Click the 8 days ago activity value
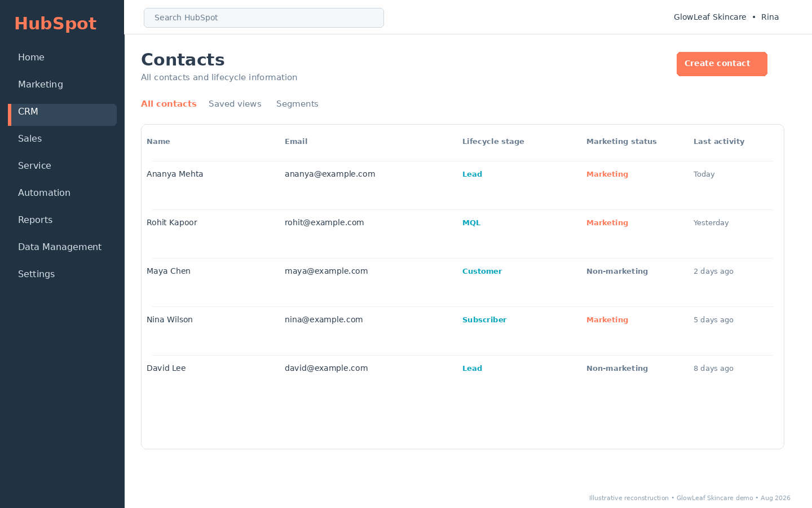 (713, 369)
